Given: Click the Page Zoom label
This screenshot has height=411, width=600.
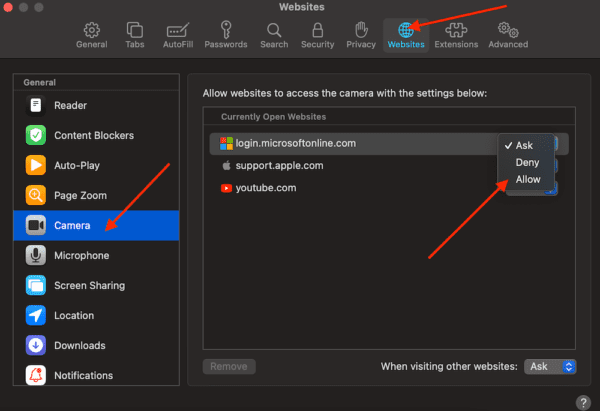Looking at the screenshot, I should [80, 196].
